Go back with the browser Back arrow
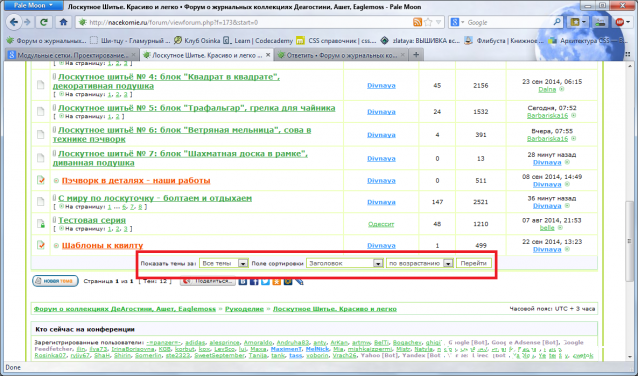Viewport: 638px width, 376px height. [14, 22]
